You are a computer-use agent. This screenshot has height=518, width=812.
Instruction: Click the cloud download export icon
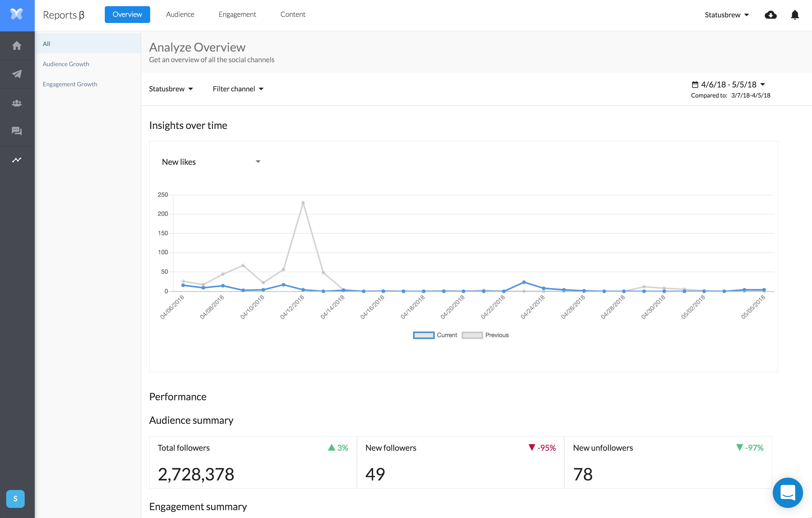(x=771, y=15)
